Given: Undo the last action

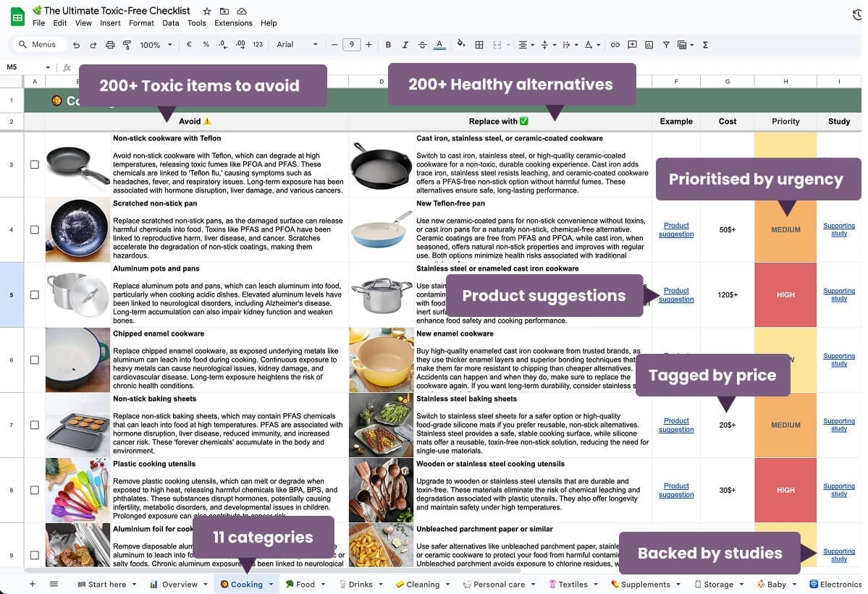Looking at the screenshot, I should 77,45.
